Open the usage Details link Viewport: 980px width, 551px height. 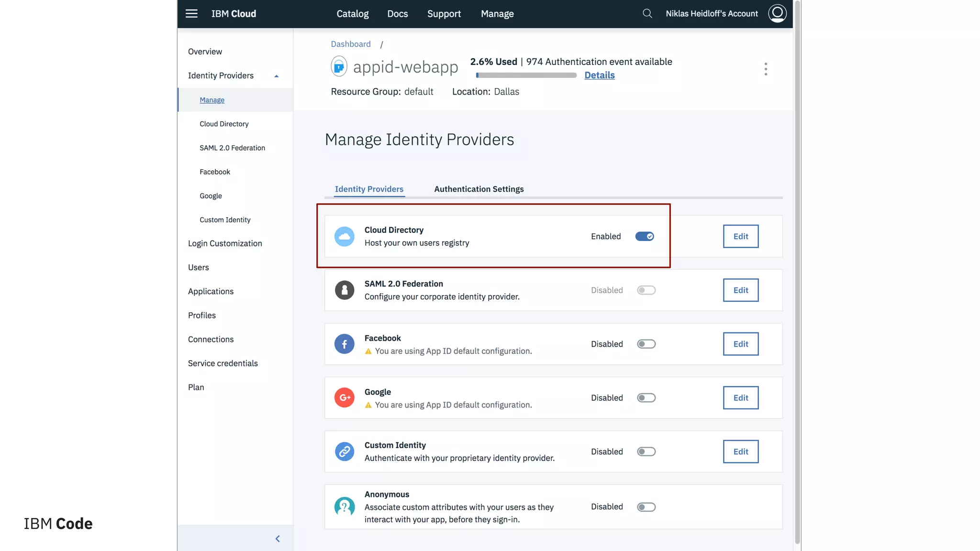coord(599,75)
